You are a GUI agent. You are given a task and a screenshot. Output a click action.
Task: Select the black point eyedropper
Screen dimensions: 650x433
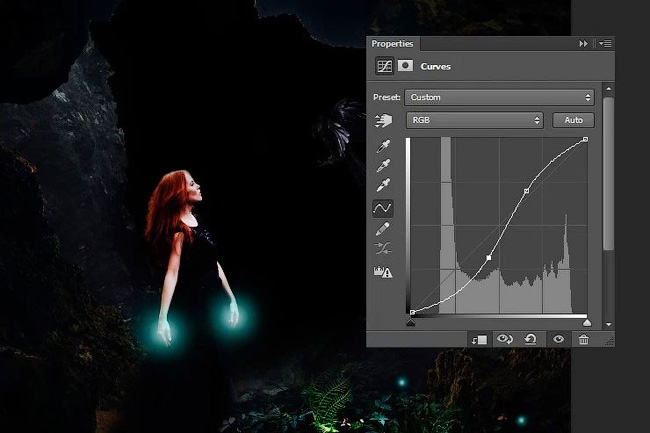point(383,146)
